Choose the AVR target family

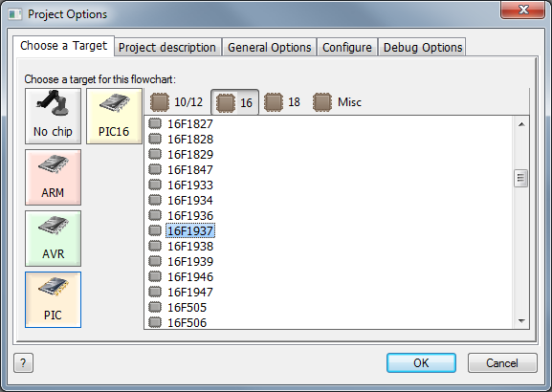(x=54, y=239)
